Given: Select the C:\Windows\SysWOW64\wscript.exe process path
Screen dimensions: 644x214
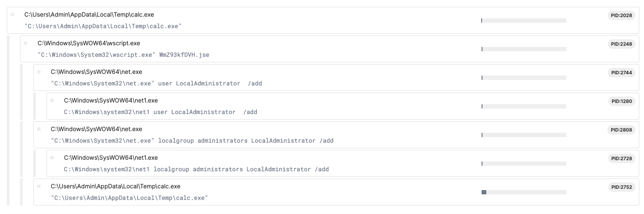Looking at the screenshot, I should 89,43.
